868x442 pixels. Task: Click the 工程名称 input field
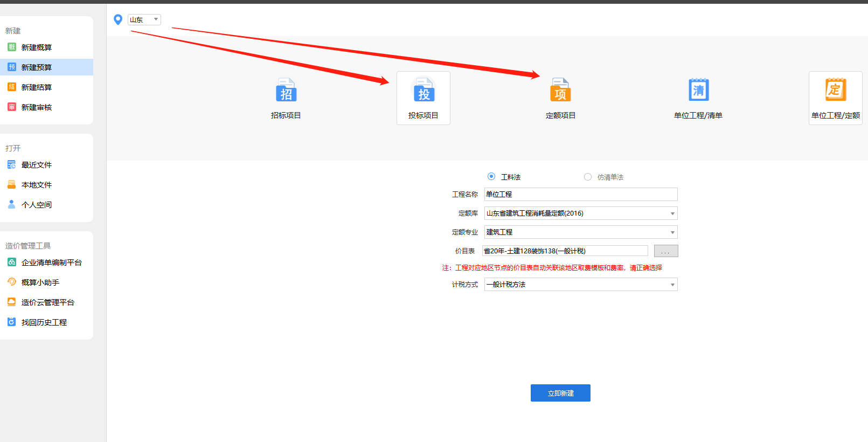pos(581,194)
